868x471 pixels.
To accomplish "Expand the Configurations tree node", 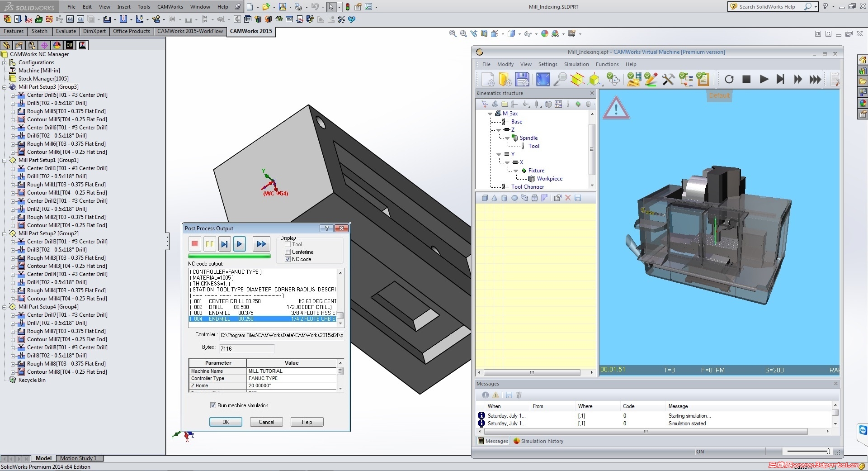I will pos(5,62).
